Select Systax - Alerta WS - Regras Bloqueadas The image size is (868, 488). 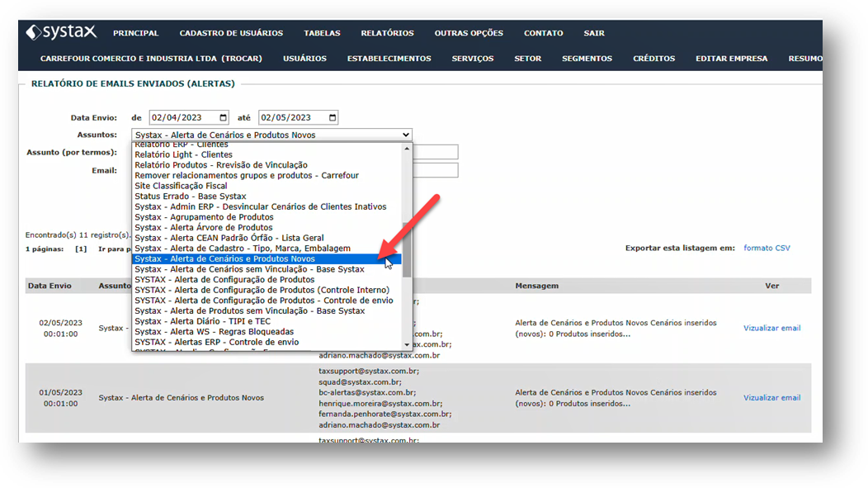tap(267, 332)
